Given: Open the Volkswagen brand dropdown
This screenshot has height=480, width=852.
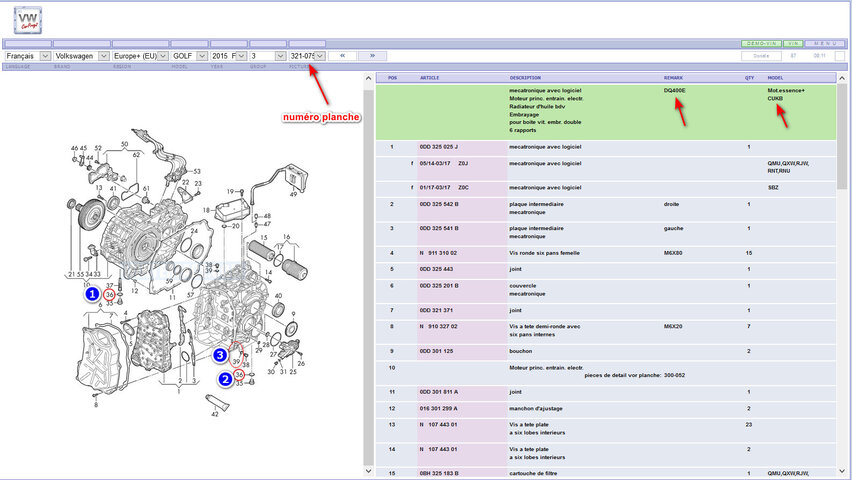Looking at the screenshot, I should (x=82, y=56).
